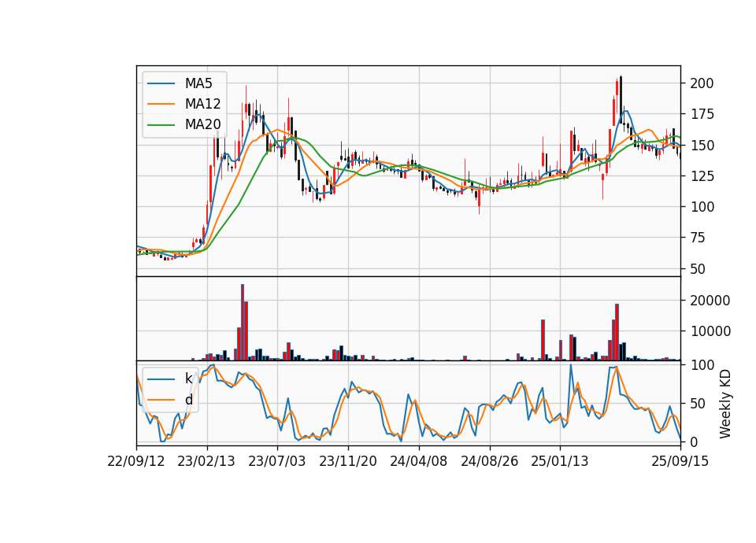This screenshot has height=543, width=756.
Task: Click the d legend label in KD panel
Action: pyautogui.click(x=188, y=400)
